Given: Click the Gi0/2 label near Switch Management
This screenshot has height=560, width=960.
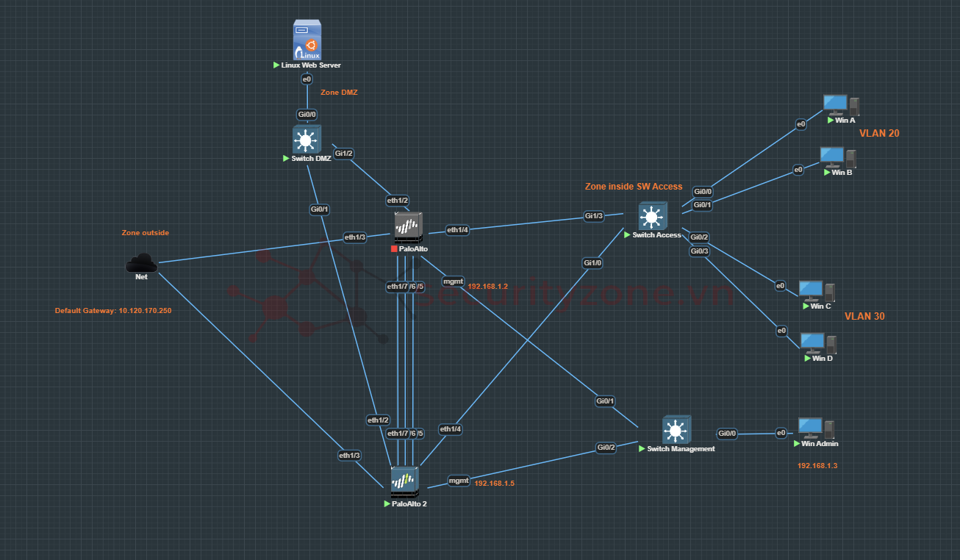Looking at the screenshot, I should click(606, 447).
